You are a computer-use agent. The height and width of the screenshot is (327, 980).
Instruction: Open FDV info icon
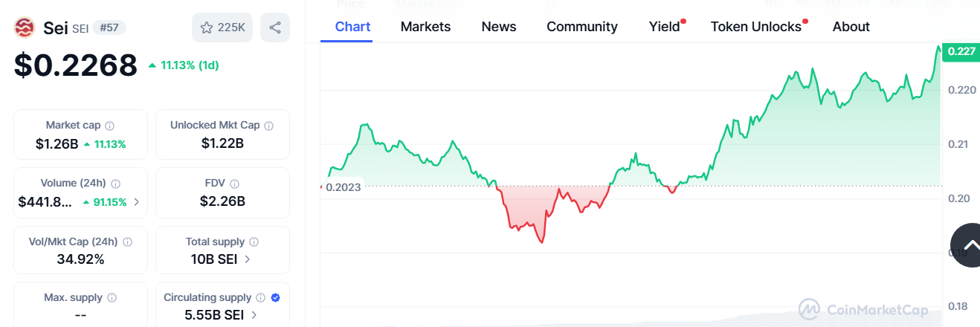point(235,184)
